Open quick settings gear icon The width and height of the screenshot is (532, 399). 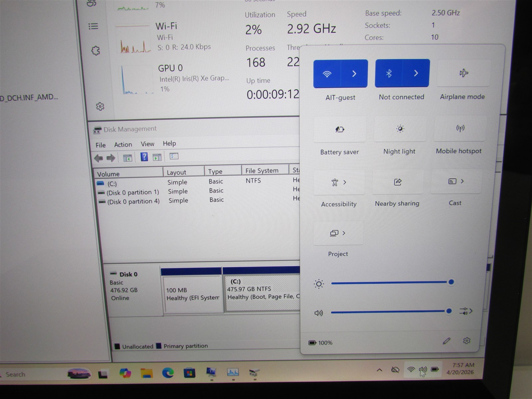coord(466,341)
